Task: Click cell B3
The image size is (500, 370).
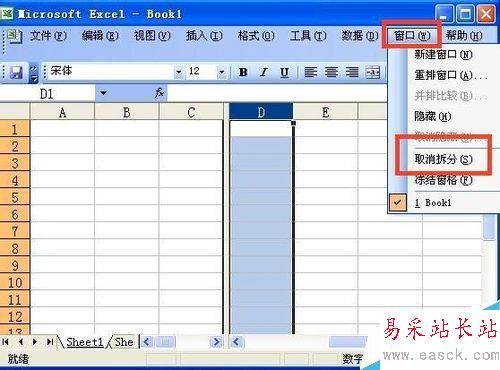Action: tap(127, 163)
